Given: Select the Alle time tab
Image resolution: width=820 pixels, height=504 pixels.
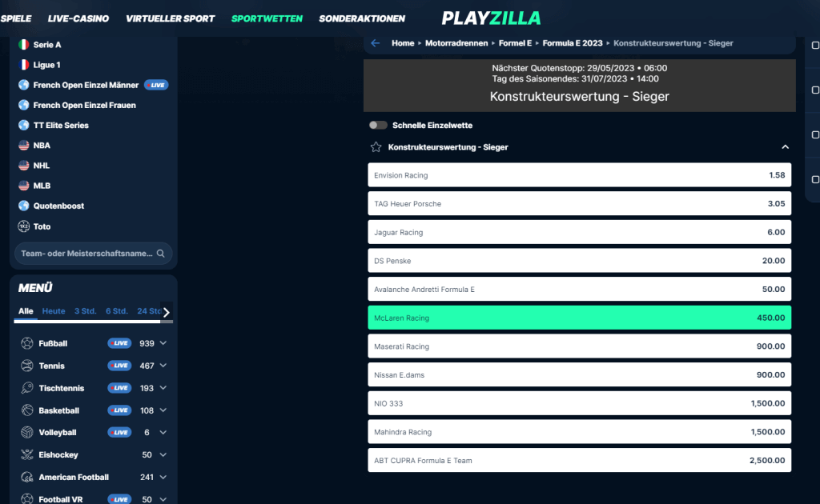Looking at the screenshot, I should 26,310.
